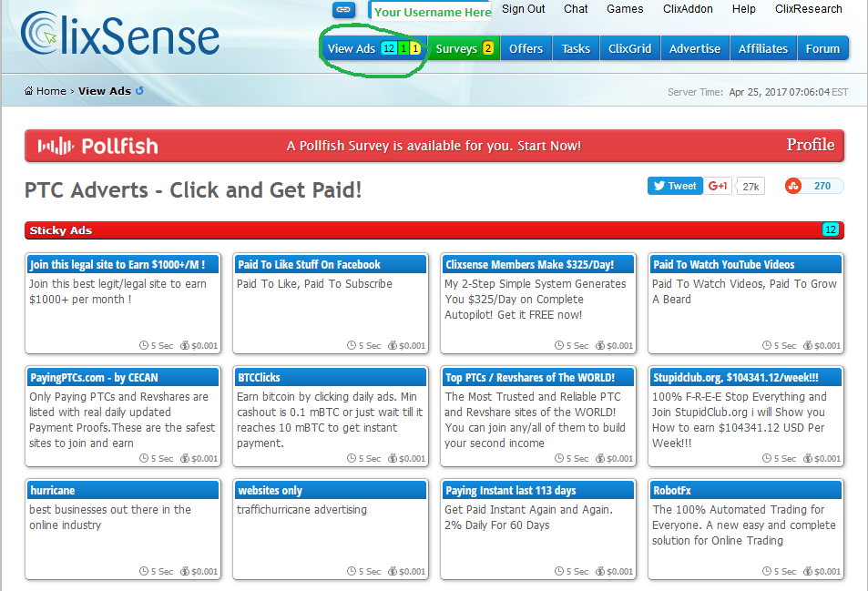868x591 pixels.
Task: Open the Offers tab
Action: click(x=526, y=48)
